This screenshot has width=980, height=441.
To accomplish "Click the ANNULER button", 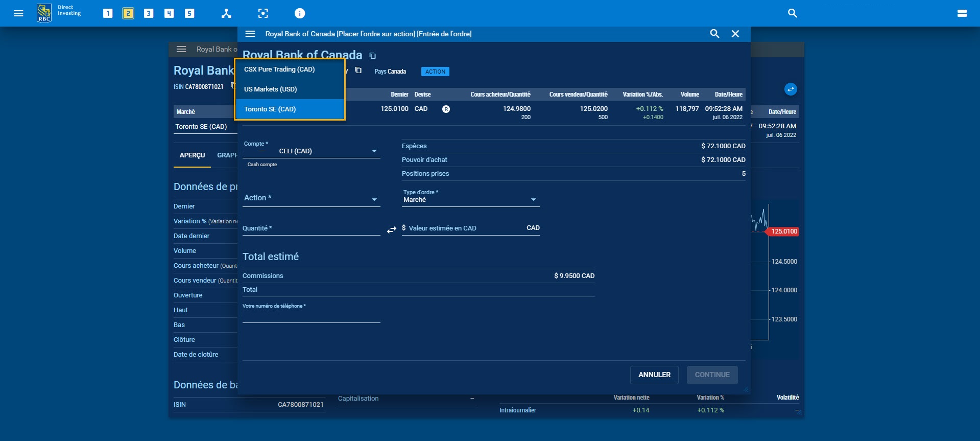I will pyautogui.click(x=654, y=375).
